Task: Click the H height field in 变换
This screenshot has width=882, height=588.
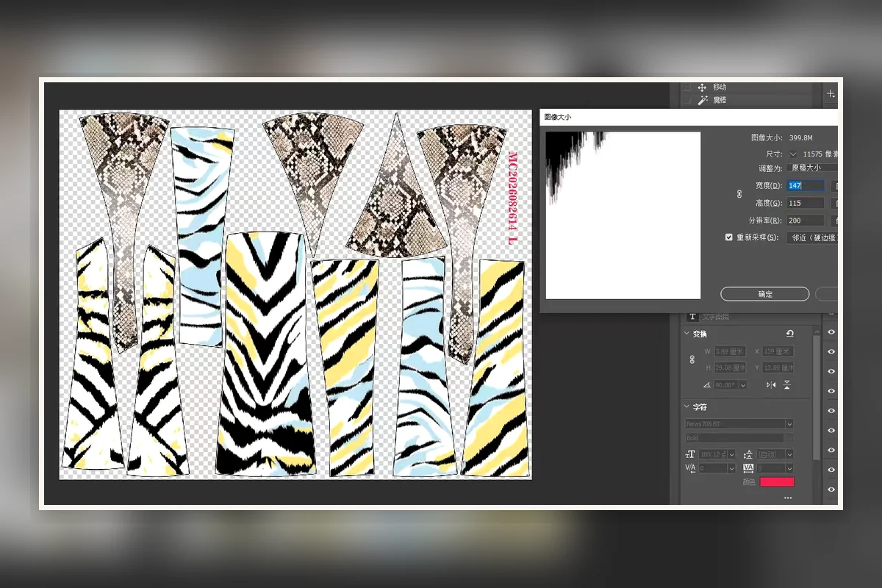Action: (x=730, y=367)
